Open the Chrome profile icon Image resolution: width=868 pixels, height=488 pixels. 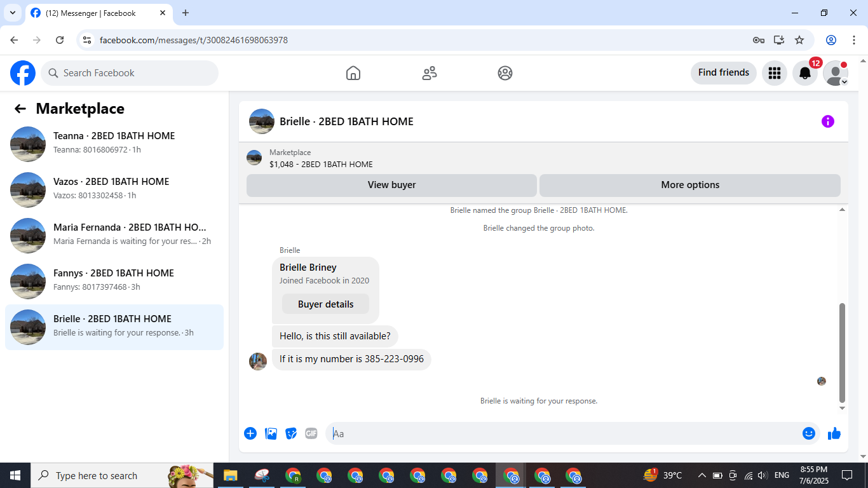pyautogui.click(x=831, y=40)
